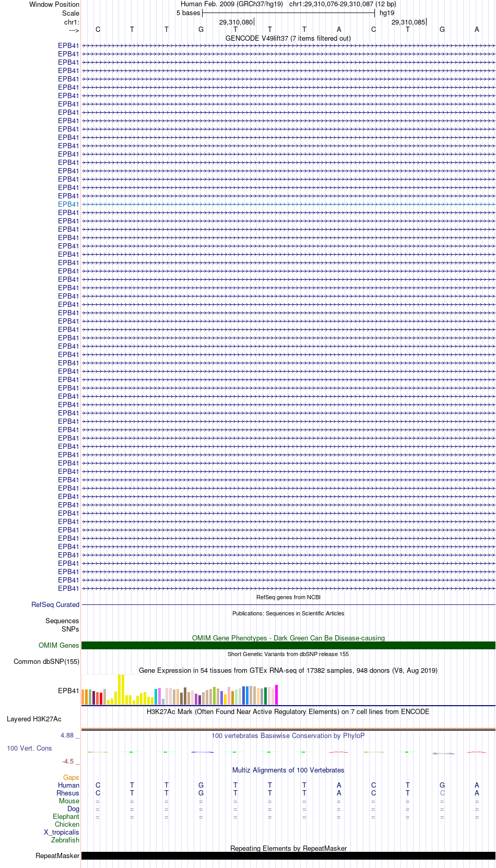The image size is (496, 868).
Task: Click the 29,310,085 ruler position marker
Action: 408,22
